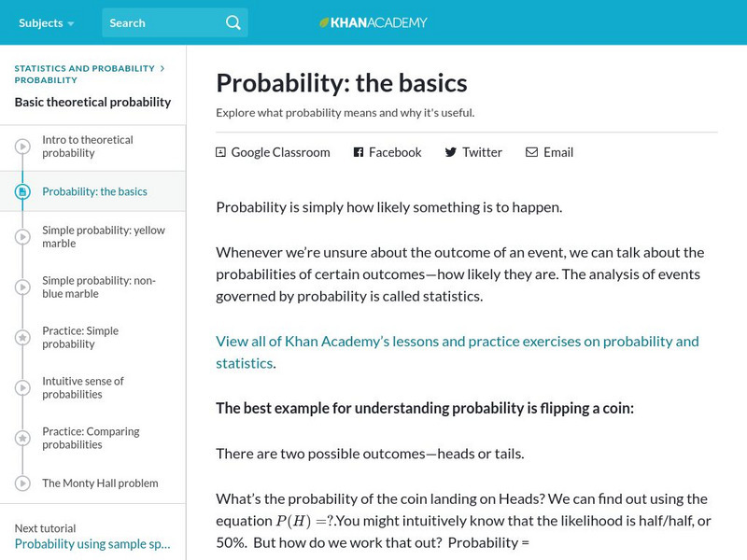Click the Twitter bird icon
747x560 pixels.
[451, 152]
